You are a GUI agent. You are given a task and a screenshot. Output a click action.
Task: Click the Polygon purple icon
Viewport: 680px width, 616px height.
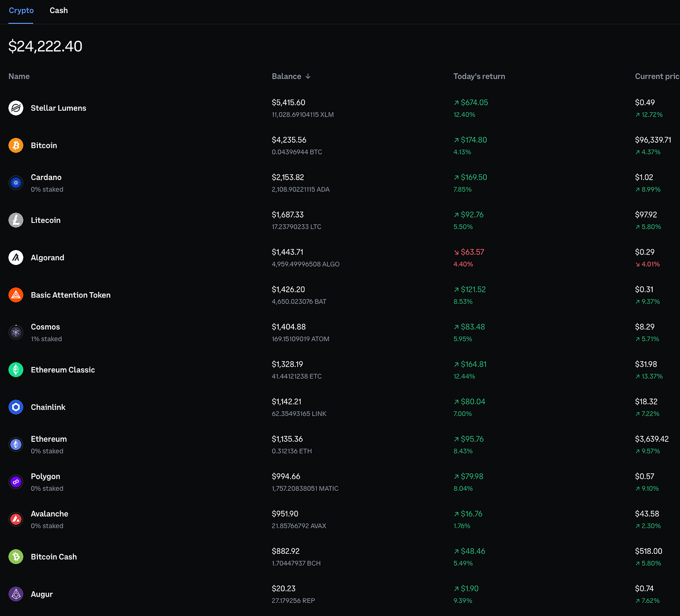click(x=16, y=482)
